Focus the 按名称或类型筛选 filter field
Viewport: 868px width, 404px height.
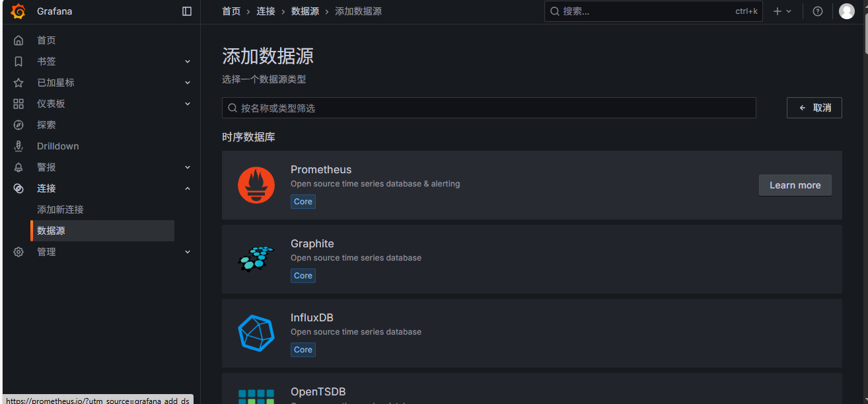489,108
